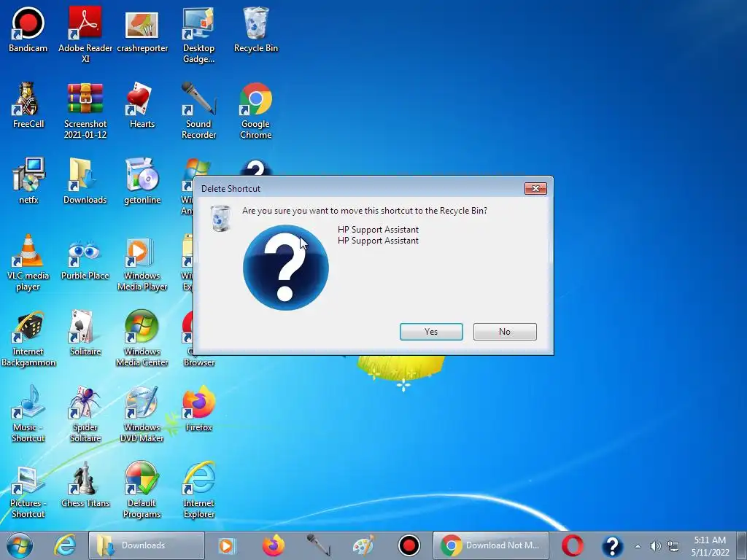Select the Solitaire game icon
This screenshot has width=747, height=560.
85,332
